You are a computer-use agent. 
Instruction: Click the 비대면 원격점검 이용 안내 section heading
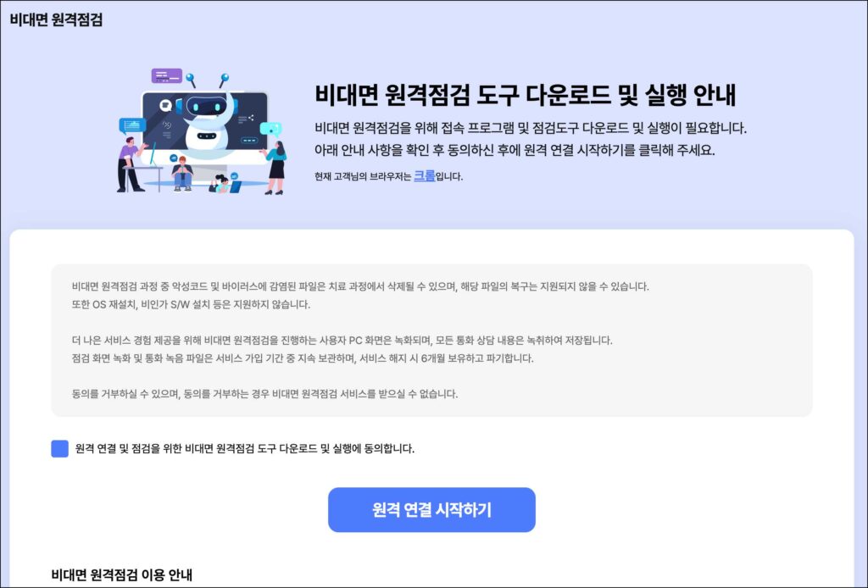pyautogui.click(x=122, y=574)
